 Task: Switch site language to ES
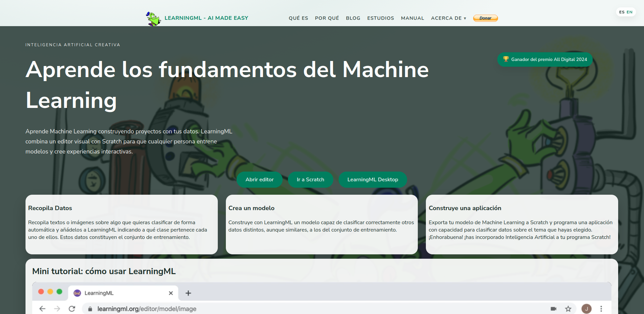point(622,12)
